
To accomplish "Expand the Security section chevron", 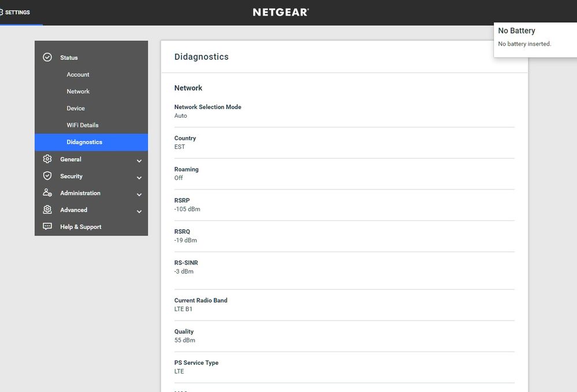I will coord(139,178).
